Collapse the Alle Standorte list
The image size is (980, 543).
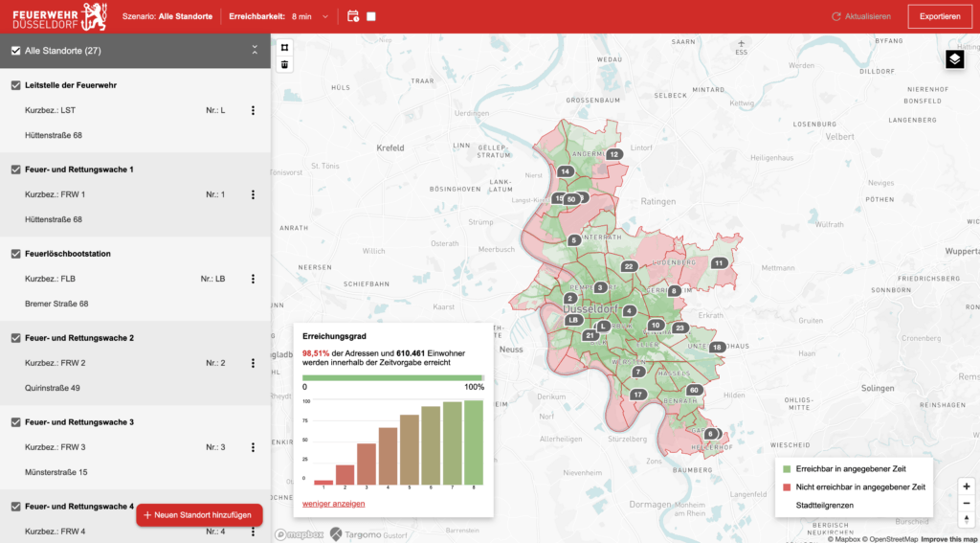tap(255, 51)
